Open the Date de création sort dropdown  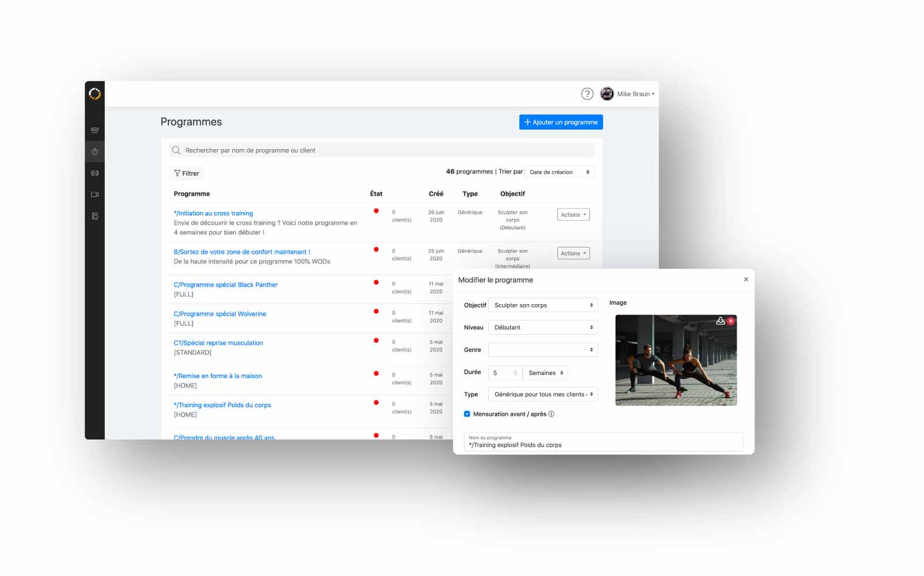(559, 172)
